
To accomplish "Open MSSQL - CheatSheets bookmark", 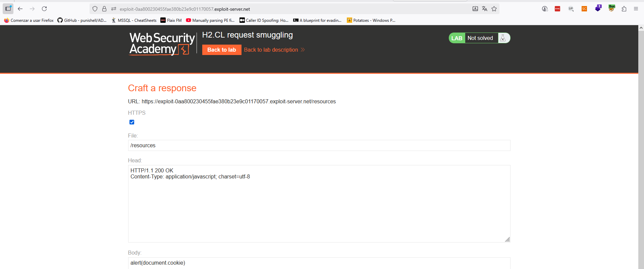I will [x=134, y=20].
